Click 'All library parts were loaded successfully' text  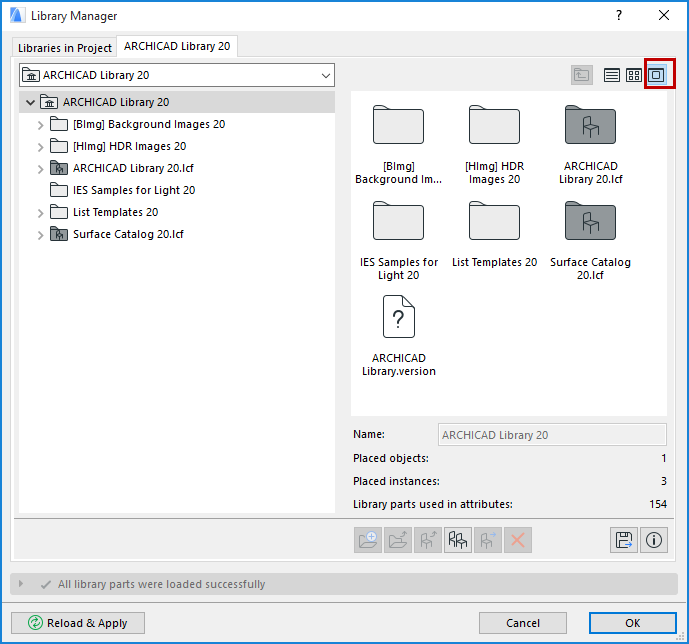[x=162, y=584]
